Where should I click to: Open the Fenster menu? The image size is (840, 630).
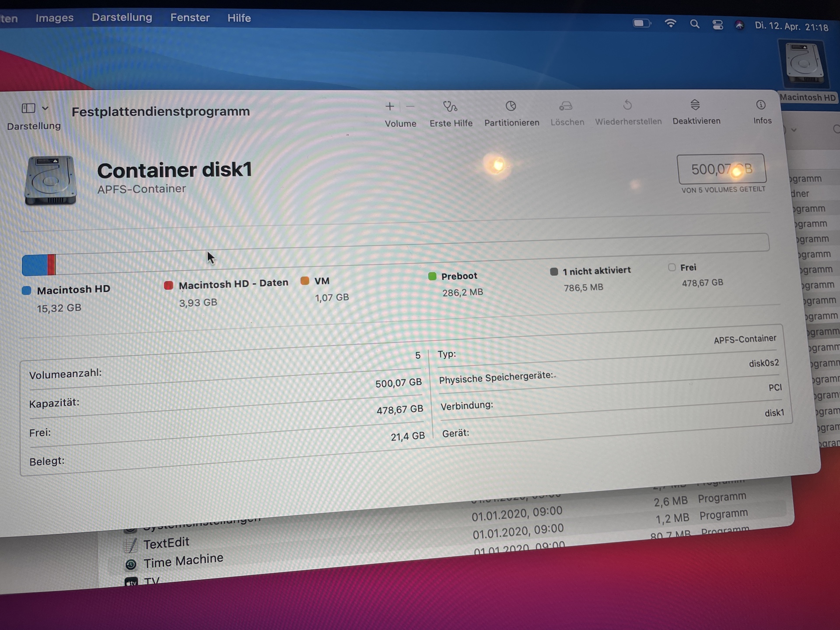190,17
